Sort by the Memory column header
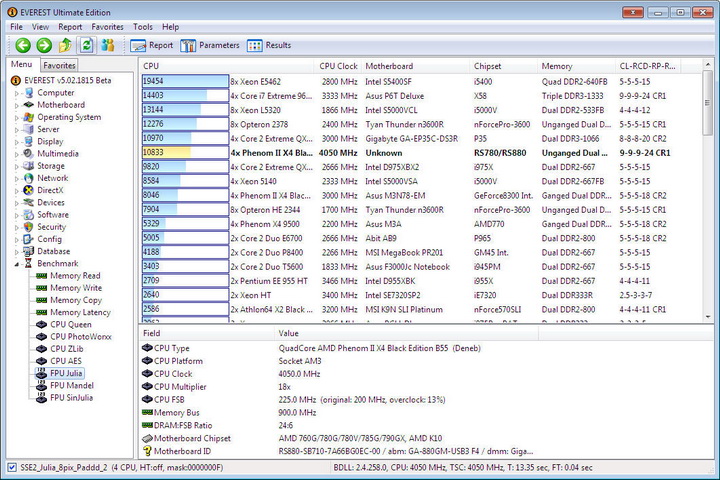 576,66
